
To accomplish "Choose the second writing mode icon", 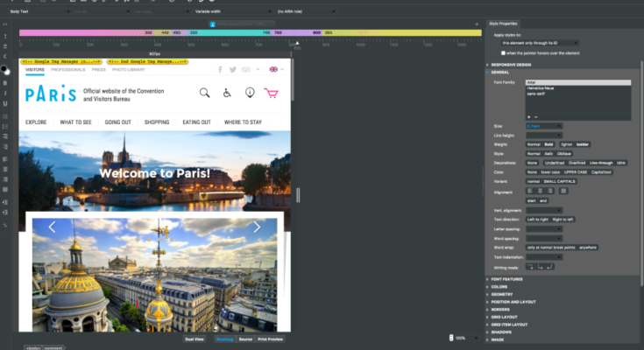I will tap(540, 267).
